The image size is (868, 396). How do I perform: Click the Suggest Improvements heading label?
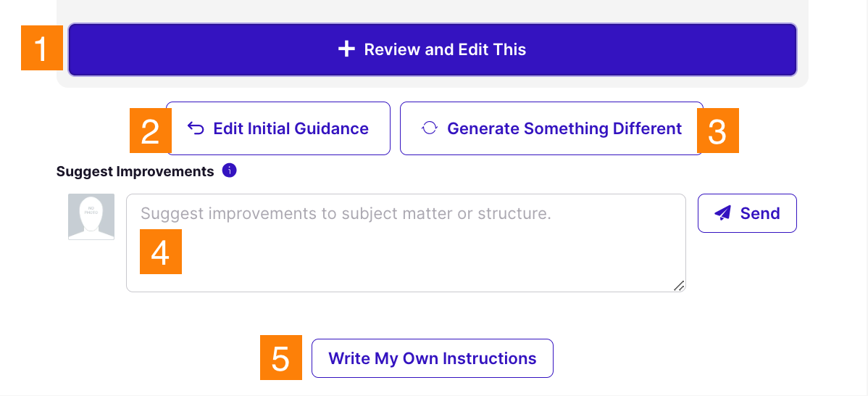(x=135, y=171)
